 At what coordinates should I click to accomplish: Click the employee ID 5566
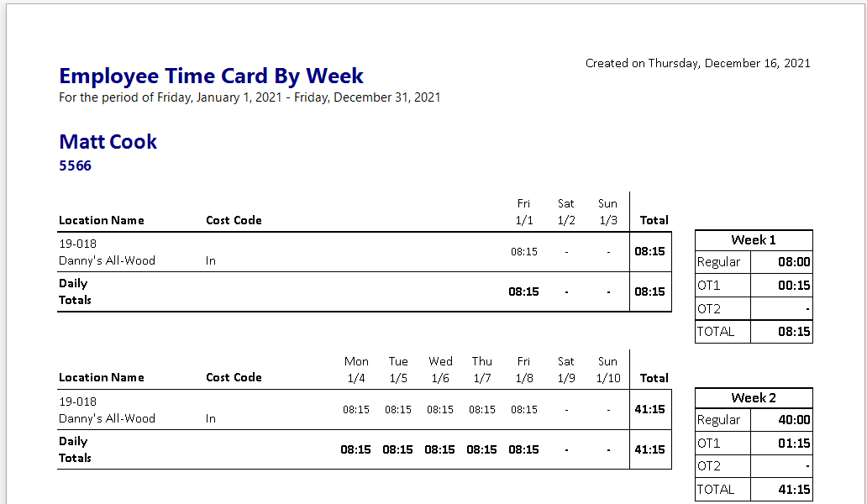pyautogui.click(x=75, y=165)
